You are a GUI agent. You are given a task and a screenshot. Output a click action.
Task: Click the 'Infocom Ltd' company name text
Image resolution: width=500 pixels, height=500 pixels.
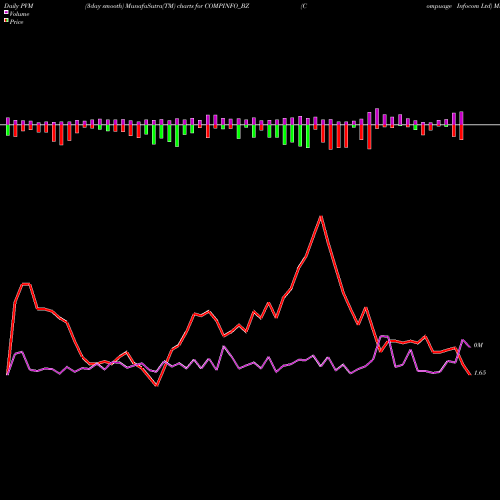[x=474, y=6]
